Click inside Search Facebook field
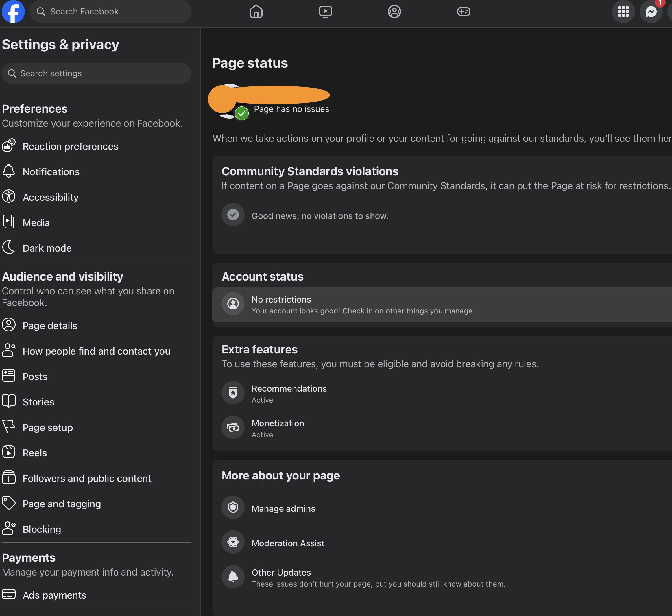Screen dimensions: 672x616 tap(113, 12)
